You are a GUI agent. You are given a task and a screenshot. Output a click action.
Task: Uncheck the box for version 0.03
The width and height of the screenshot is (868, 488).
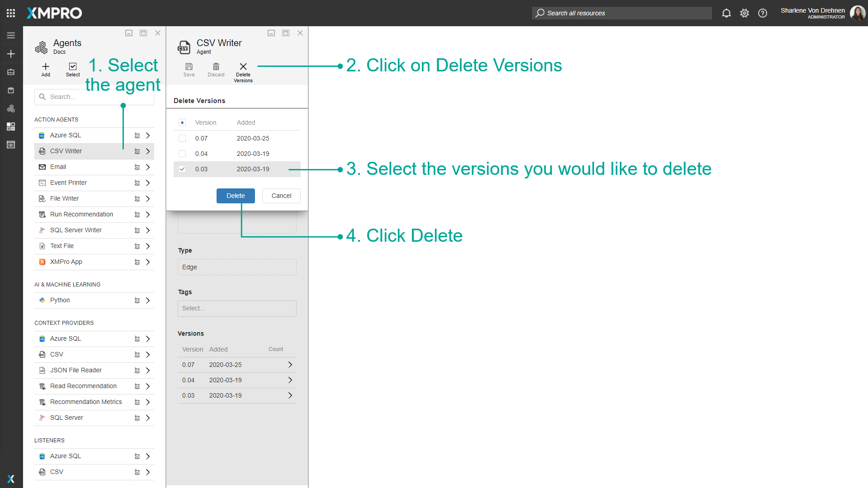pyautogui.click(x=182, y=169)
